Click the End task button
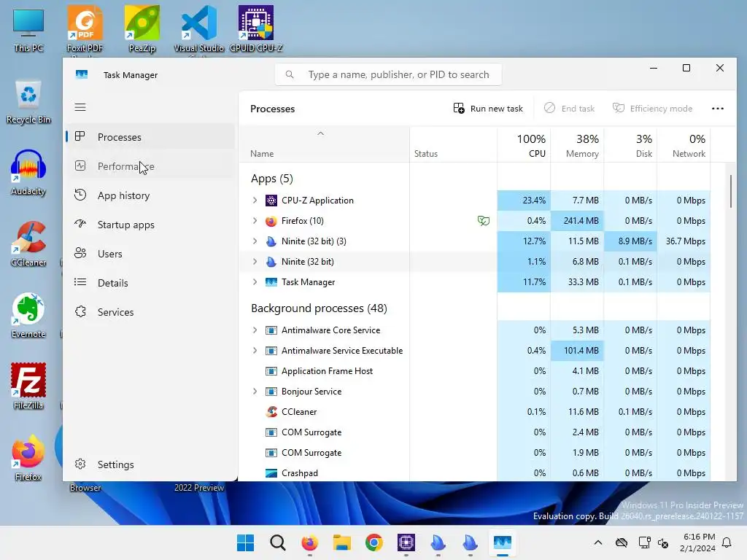 (x=569, y=109)
